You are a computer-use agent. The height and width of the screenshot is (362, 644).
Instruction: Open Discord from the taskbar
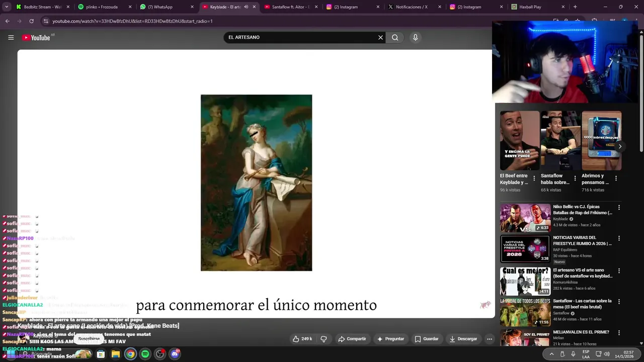175,354
